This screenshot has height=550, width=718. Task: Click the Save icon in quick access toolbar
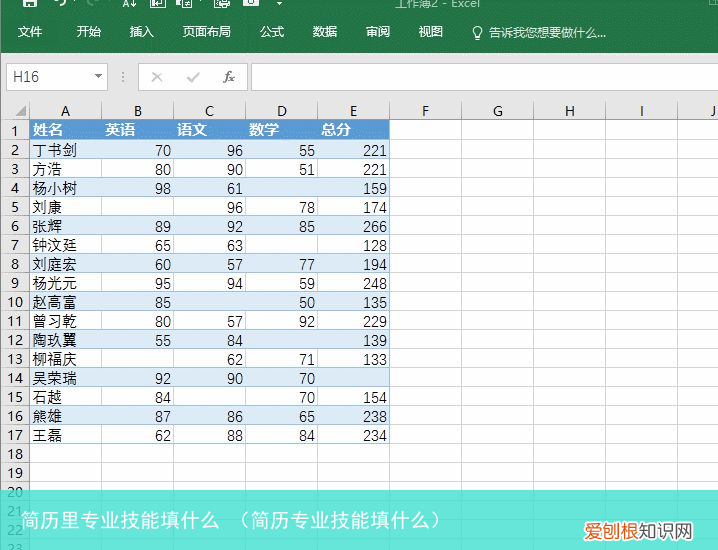(x=30, y=2)
